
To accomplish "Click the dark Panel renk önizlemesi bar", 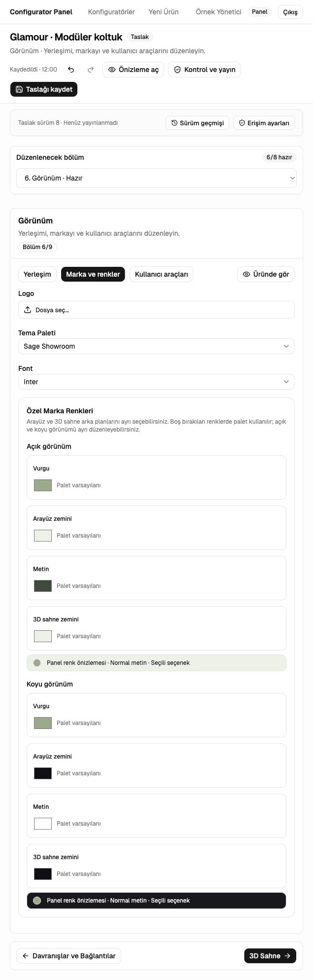I will (x=156, y=901).
